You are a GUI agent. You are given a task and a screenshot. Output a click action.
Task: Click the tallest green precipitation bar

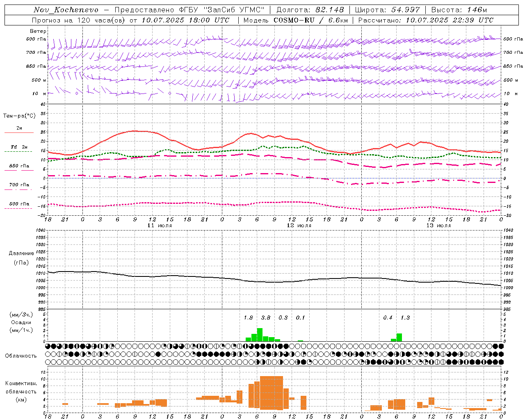coord(260,335)
